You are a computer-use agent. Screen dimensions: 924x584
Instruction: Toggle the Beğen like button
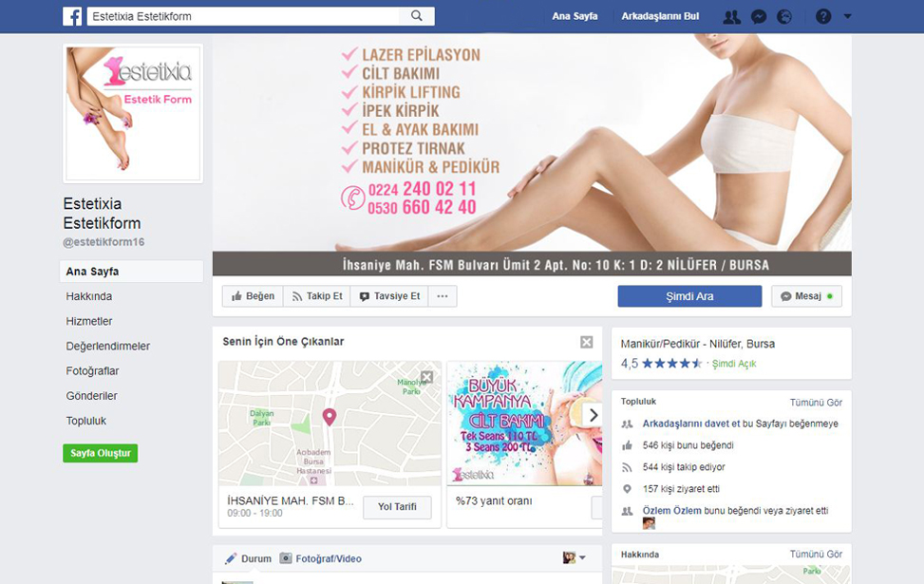253,296
